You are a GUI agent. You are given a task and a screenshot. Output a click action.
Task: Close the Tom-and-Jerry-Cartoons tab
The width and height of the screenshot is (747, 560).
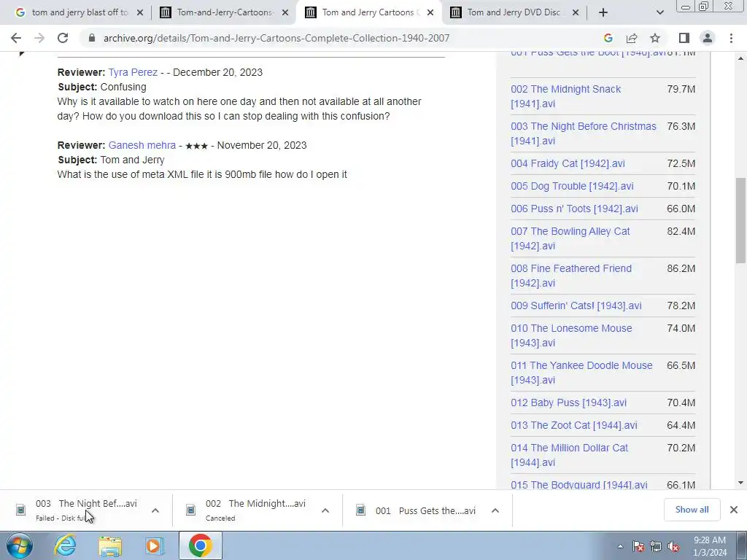click(285, 12)
